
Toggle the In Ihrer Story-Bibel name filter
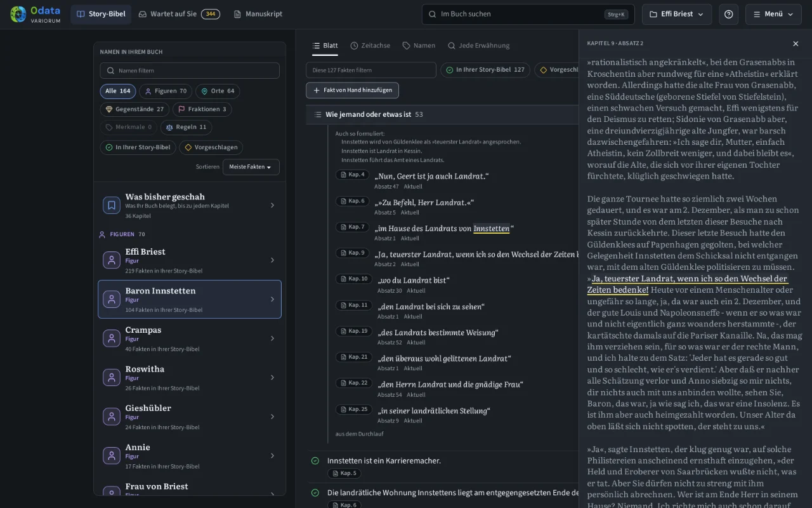138,147
